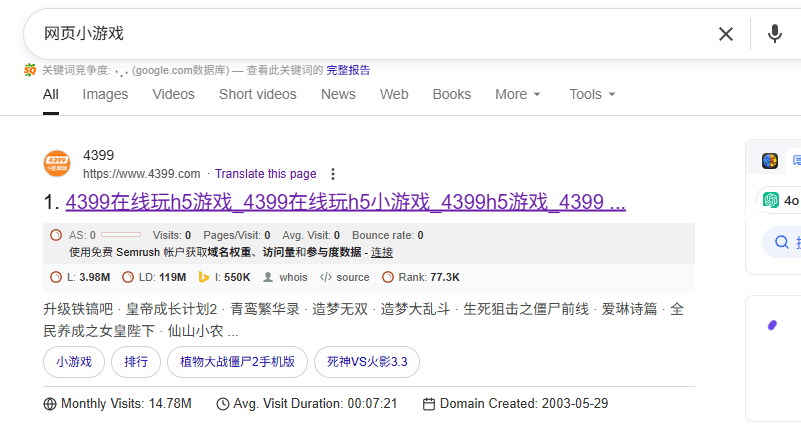Click the 4399 site favicon

57,163
